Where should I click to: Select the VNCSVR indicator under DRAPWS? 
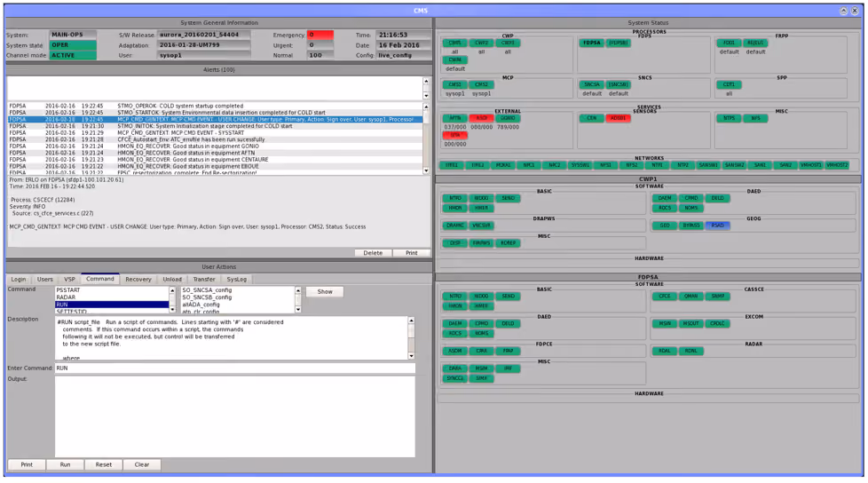481,226
